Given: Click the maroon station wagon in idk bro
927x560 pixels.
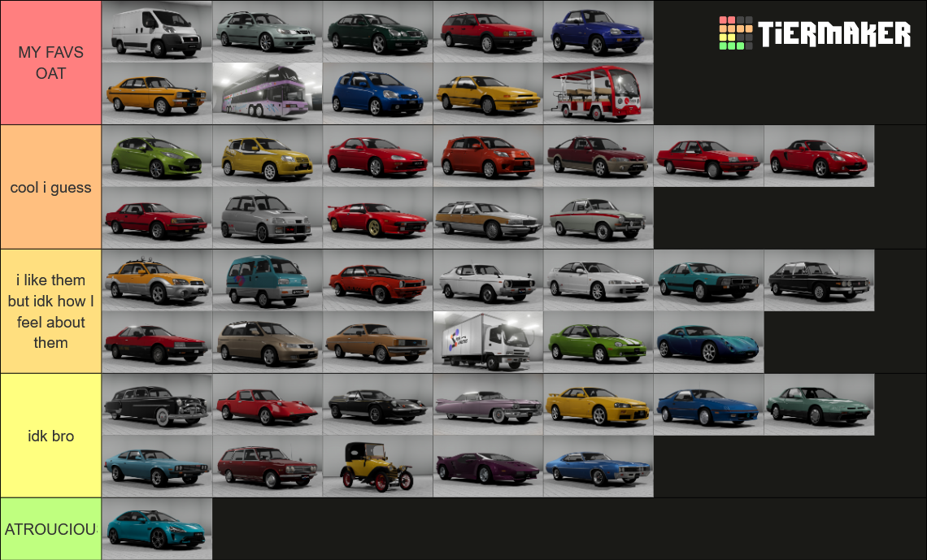Looking at the screenshot, I should (268, 467).
